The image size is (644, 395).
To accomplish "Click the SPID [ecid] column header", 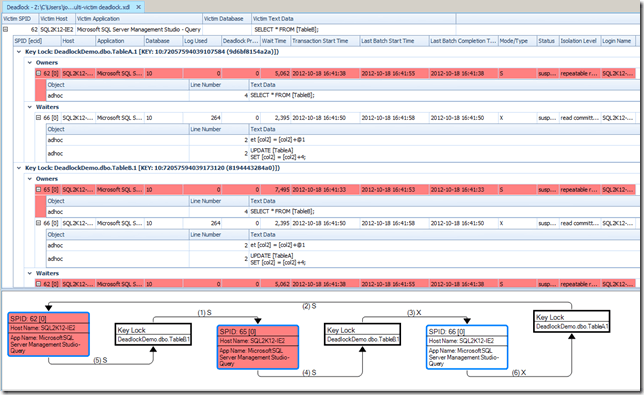I will click(37, 41).
